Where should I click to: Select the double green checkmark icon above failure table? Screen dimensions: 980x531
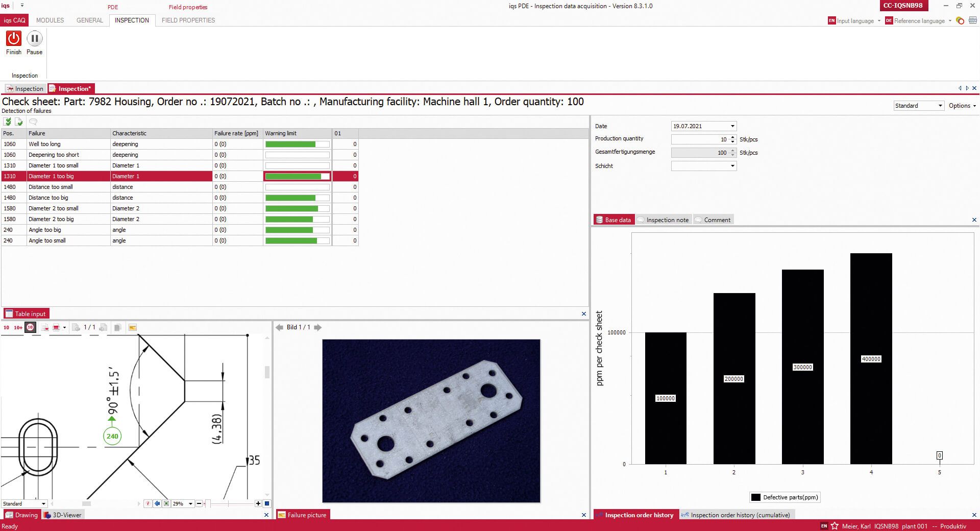coord(7,122)
